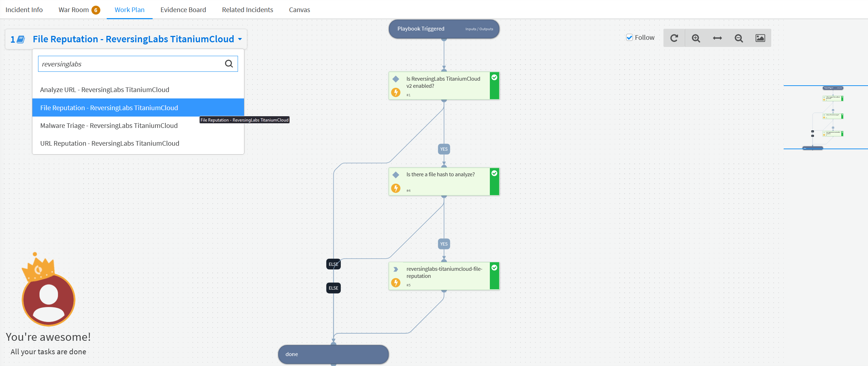Click the done end node
The height and width of the screenshot is (366, 868).
333,354
